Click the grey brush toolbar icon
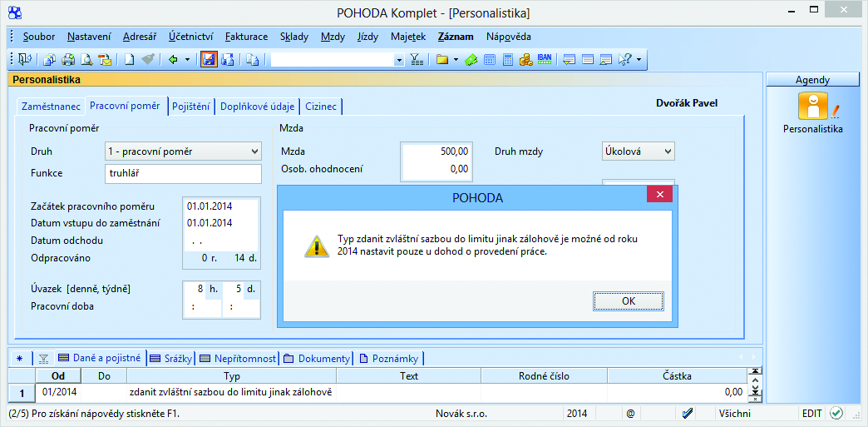868x427 pixels. pyautogui.click(x=148, y=59)
